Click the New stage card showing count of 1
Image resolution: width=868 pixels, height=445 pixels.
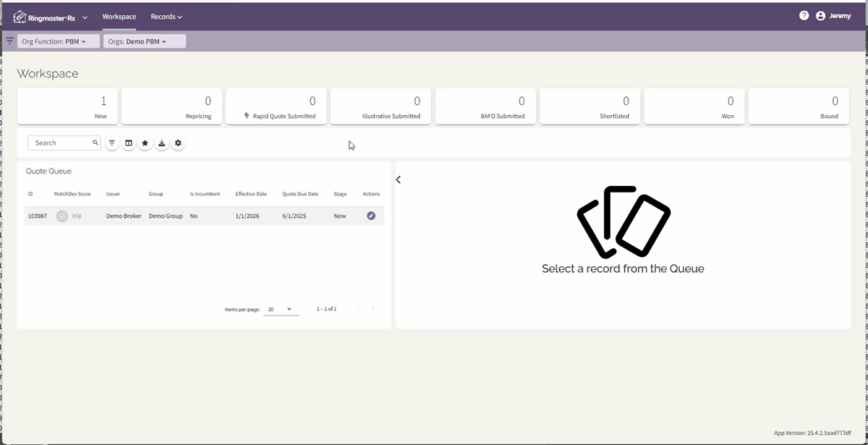67,106
